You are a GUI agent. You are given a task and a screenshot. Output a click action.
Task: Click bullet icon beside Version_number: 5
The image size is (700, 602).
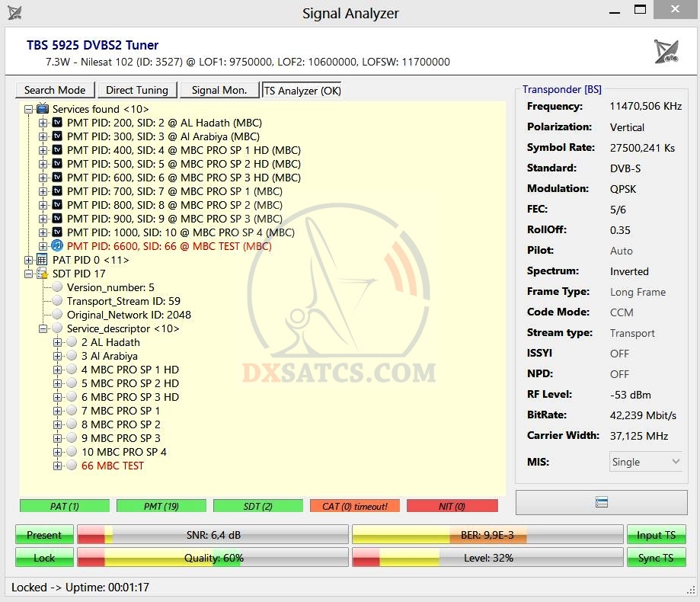pyautogui.click(x=57, y=287)
